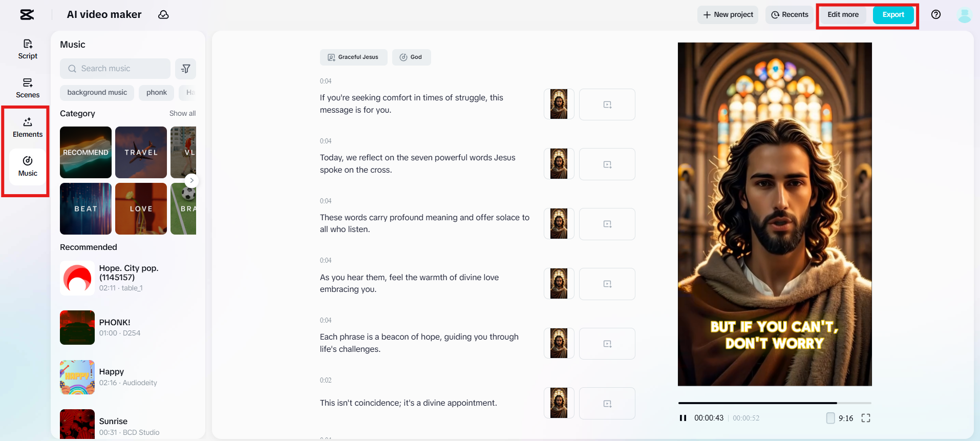Screen dimensions: 980x441
Task: Click the Export button
Action: tap(893, 15)
